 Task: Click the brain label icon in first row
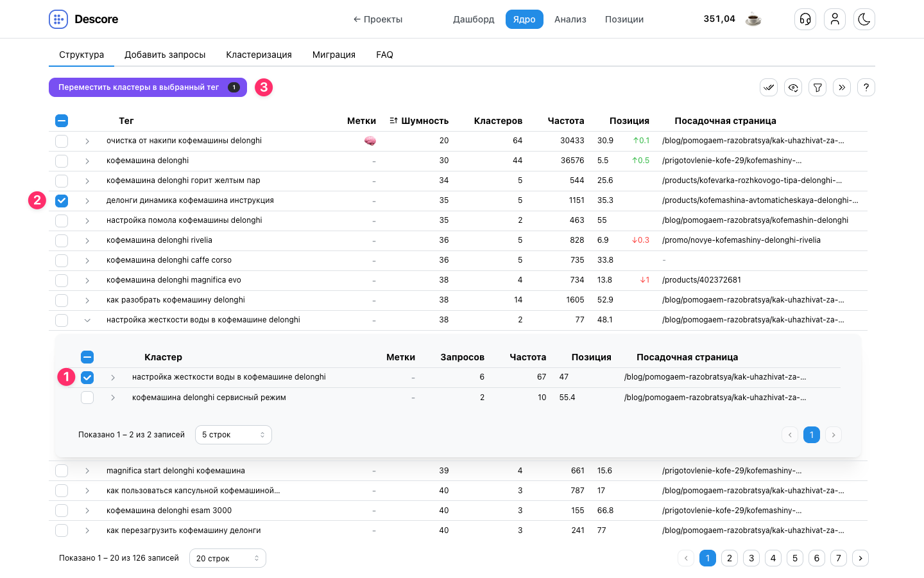[x=370, y=141]
